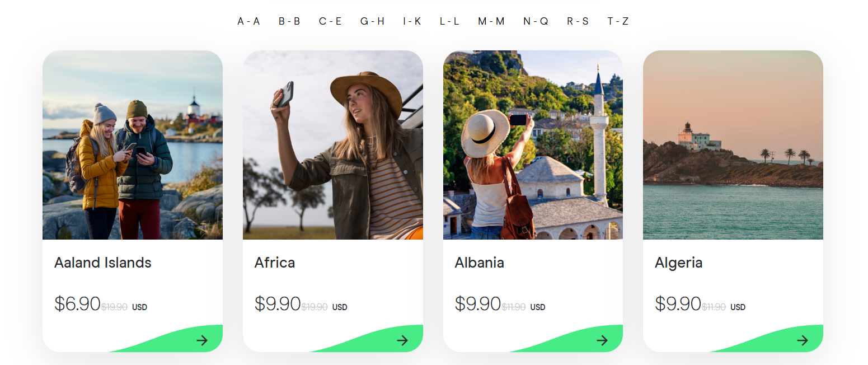Jump to the G - H country range
The height and width of the screenshot is (365, 868).
pyautogui.click(x=372, y=21)
